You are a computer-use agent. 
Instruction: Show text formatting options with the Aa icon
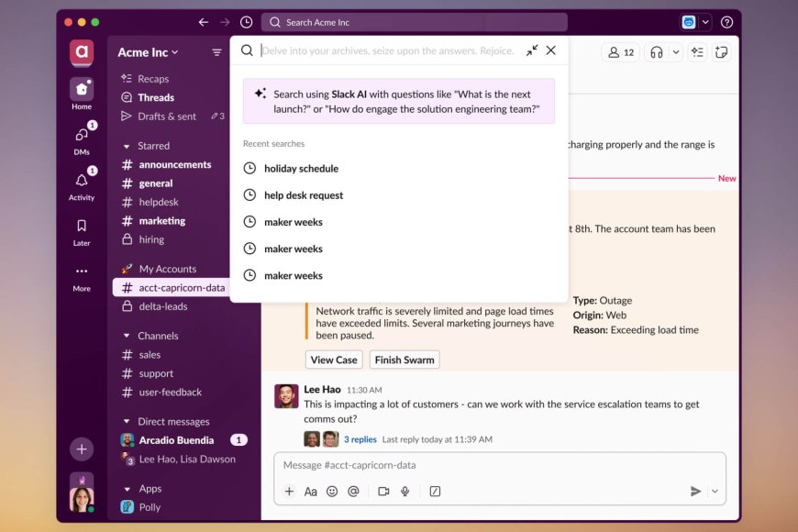coord(313,491)
